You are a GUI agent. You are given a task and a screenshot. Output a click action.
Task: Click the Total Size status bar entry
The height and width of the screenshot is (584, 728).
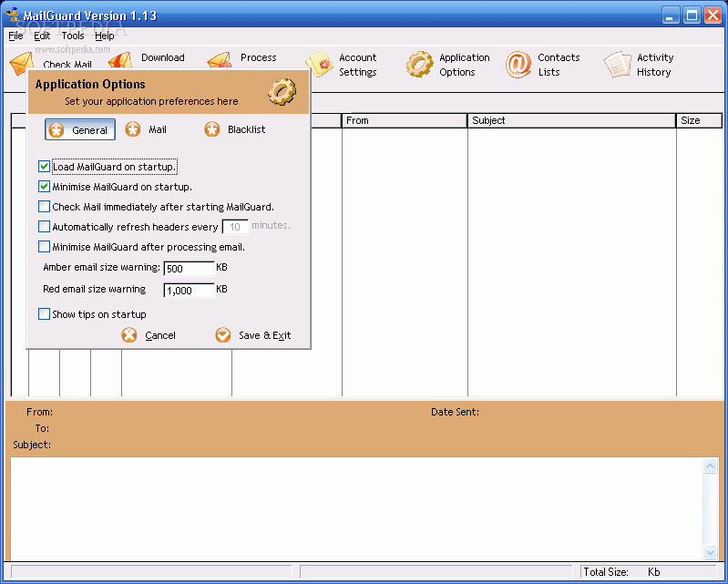[x=648, y=572]
